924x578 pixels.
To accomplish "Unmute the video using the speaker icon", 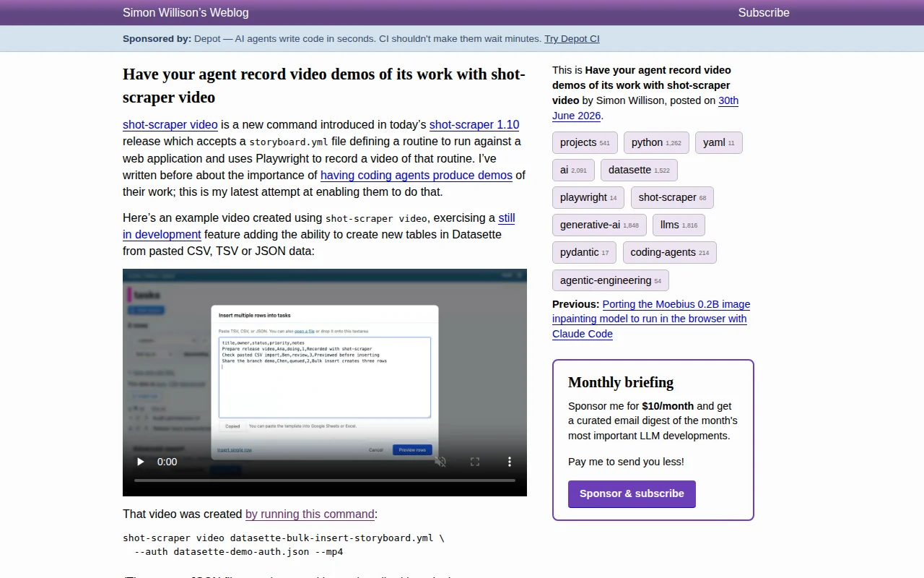I will click(440, 462).
